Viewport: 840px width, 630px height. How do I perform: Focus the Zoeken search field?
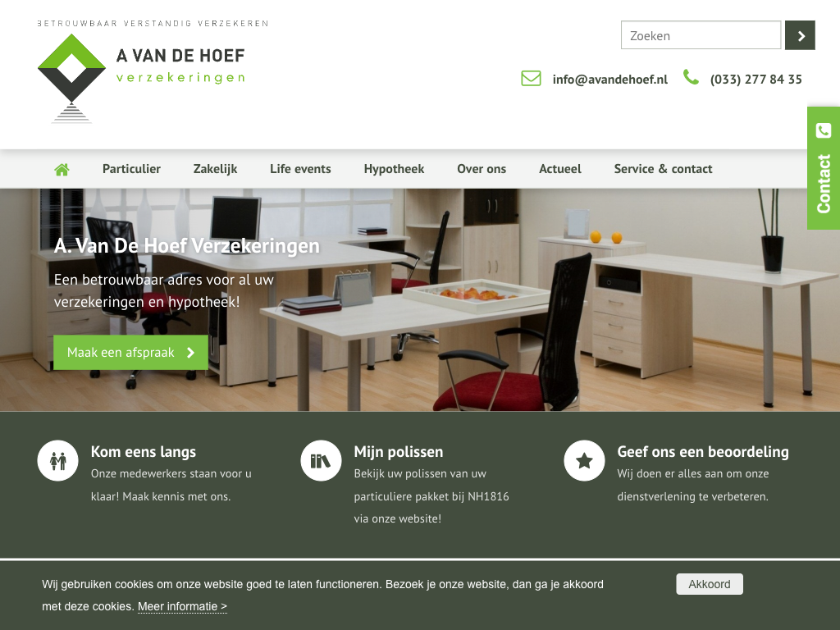click(701, 35)
